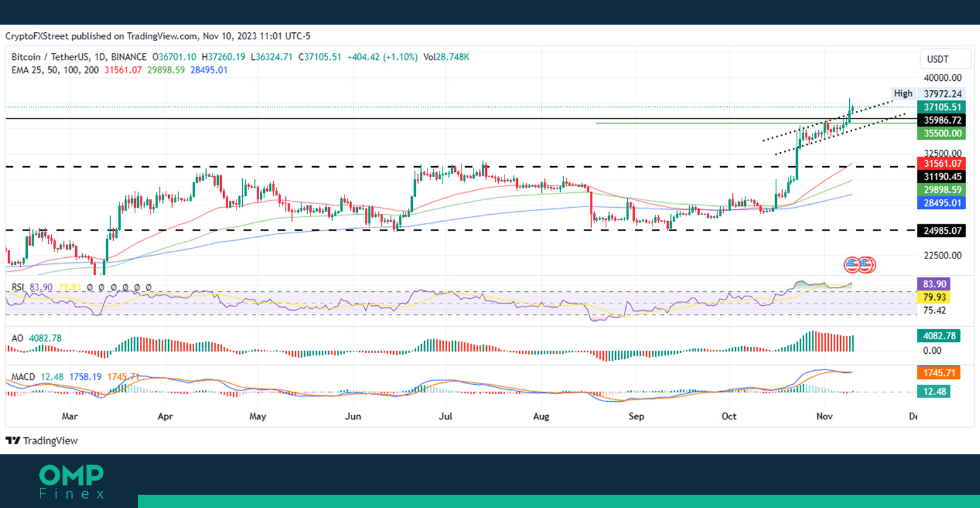Select the MACD indicator legend label

click(x=23, y=377)
